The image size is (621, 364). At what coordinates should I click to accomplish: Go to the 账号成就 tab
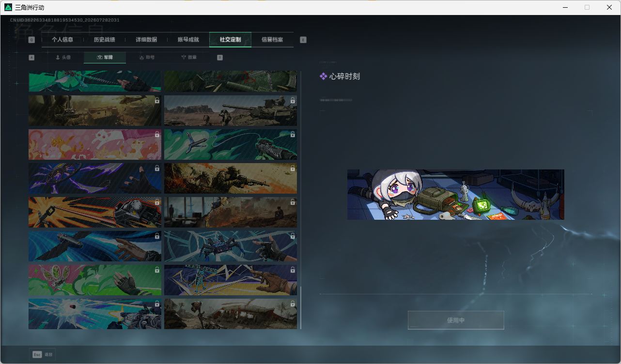point(188,40)
